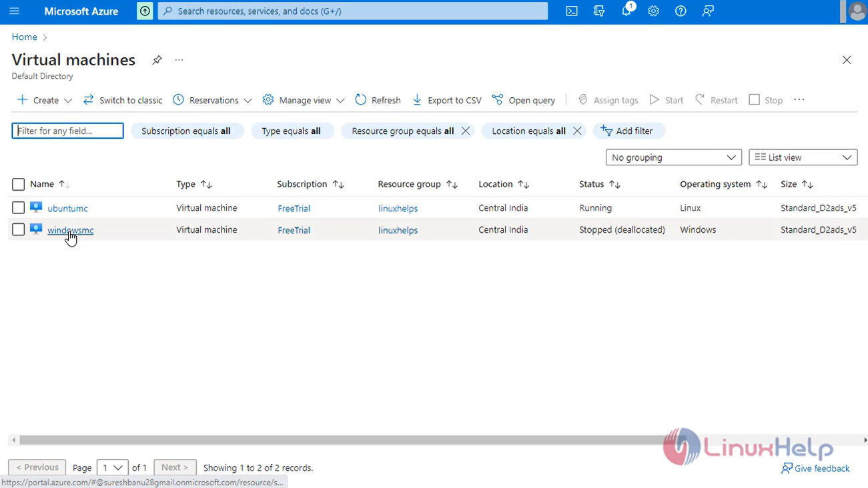Open the No grouping dropdown

(674, 157)
